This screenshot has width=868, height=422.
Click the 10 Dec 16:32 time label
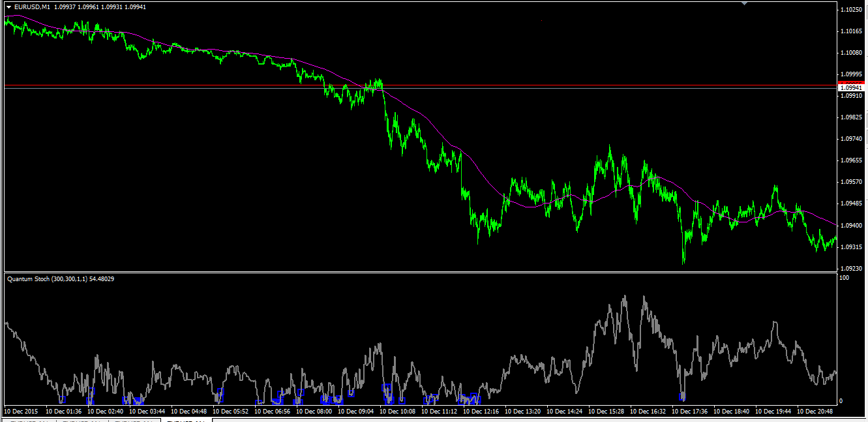pyautogui.click(x=648, y=412)
